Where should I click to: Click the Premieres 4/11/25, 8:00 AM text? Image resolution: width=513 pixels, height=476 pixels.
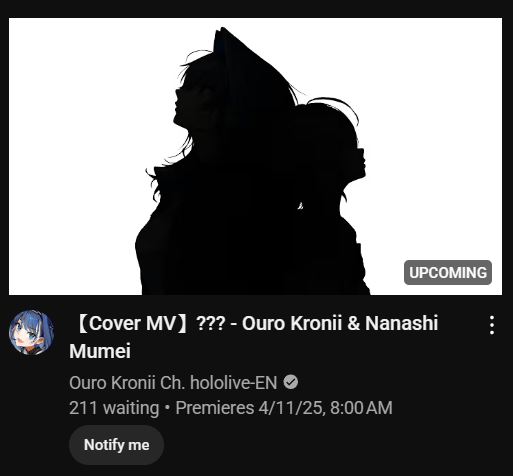[284, 408]
